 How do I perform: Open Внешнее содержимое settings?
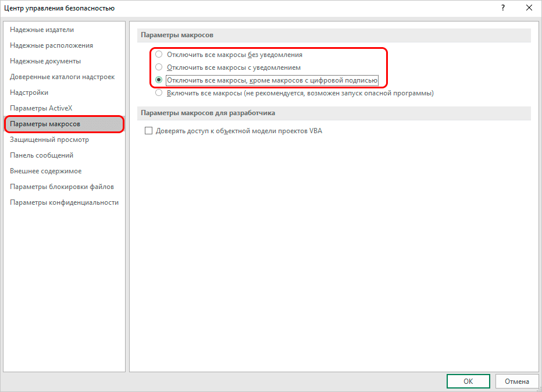[x=65, y=171]
